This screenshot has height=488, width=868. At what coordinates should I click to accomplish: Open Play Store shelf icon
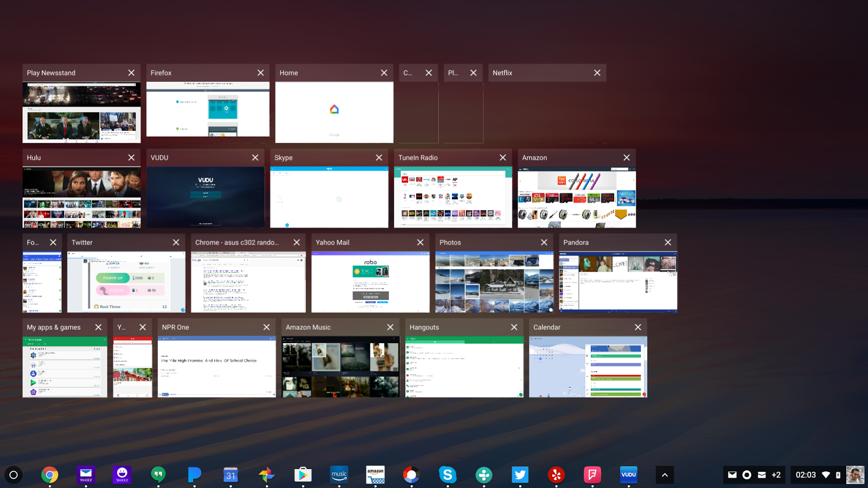tap(303, 475)
